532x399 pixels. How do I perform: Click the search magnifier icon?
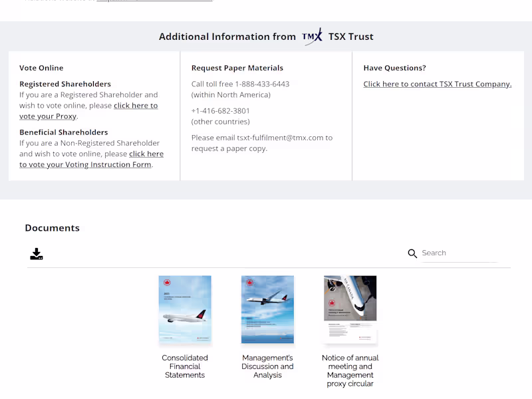412,253
